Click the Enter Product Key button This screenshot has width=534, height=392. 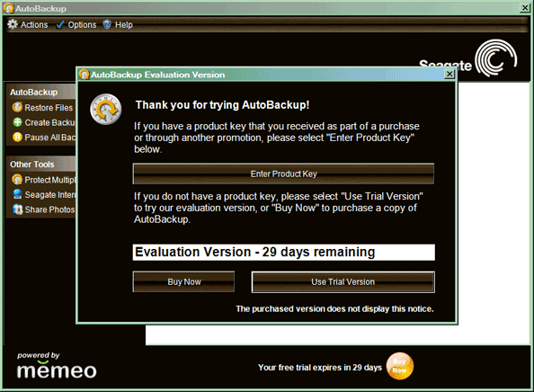[x=283, y=174]
